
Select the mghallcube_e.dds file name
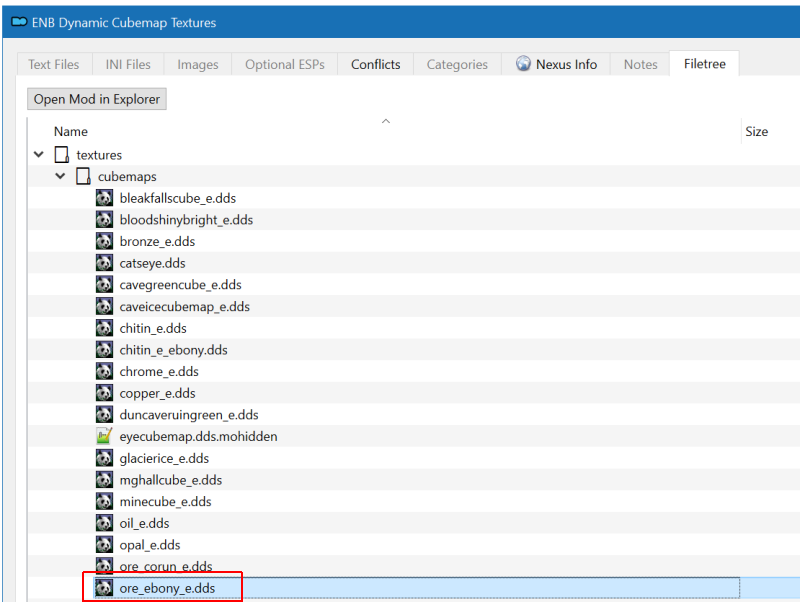point(171,480)
